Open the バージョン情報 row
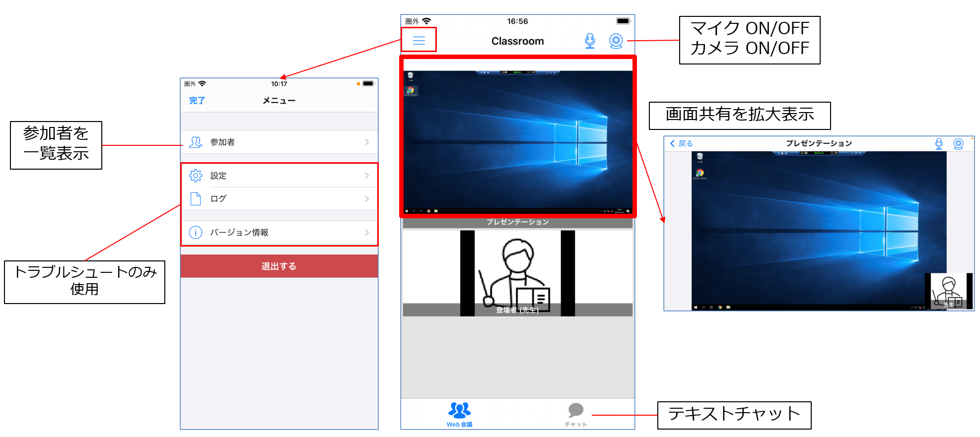Image resolution: width=980 pixels, height=437 pixels. 279,232
